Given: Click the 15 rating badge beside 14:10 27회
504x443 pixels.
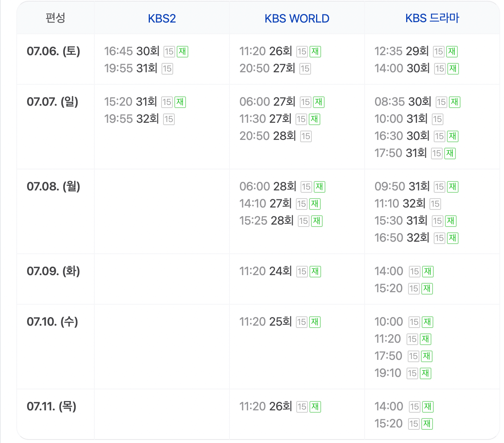Looking at the screenshot, I should click(x=302, y=204).
